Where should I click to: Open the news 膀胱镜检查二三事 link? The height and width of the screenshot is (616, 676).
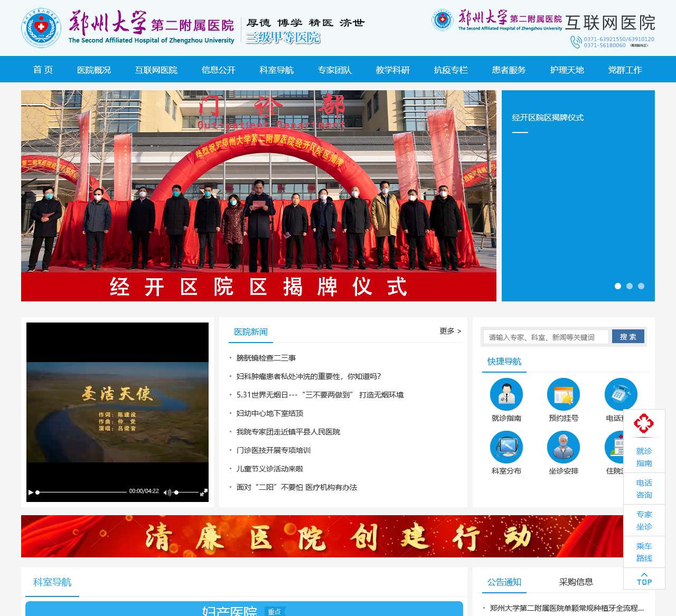[x=266, y=358]
